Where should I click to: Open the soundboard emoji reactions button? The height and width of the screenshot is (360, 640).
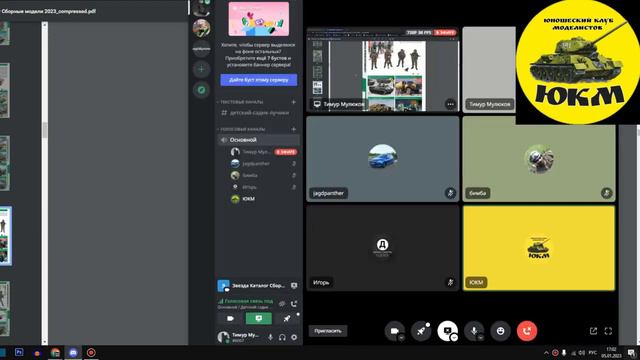click(500, 331)
